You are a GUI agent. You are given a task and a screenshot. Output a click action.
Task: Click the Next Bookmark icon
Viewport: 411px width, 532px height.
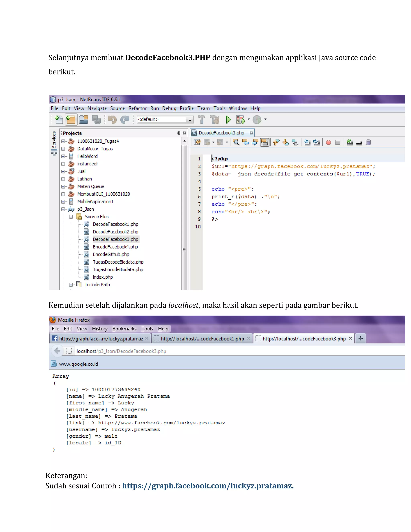(x=286, y=143)
